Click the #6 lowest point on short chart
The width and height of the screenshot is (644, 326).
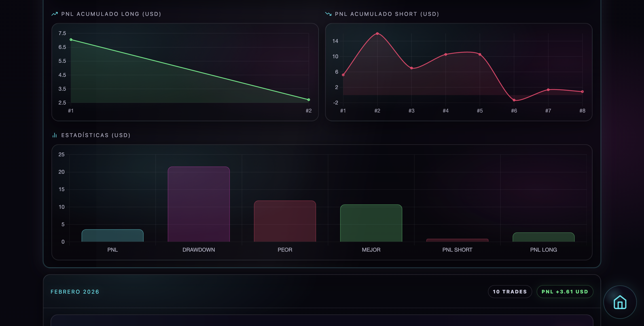(514, 100)
